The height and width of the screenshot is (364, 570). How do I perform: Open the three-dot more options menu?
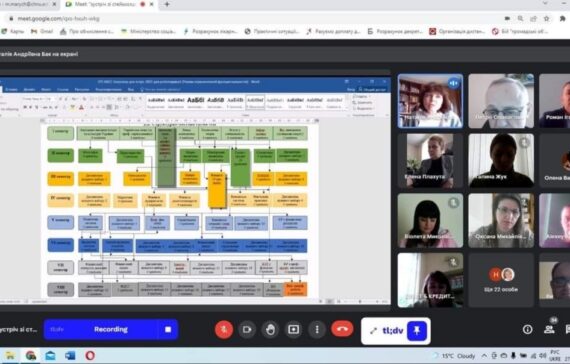[317, 329]
